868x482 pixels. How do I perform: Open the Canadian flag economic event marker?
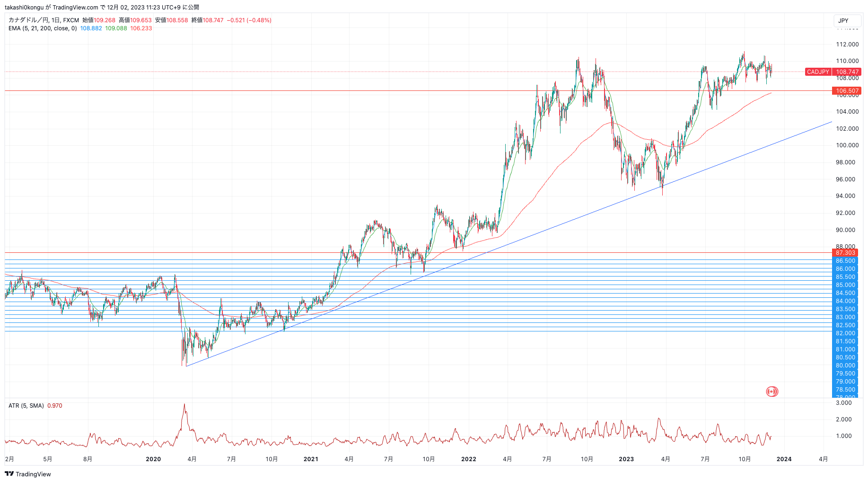click(x=772, y=392)
